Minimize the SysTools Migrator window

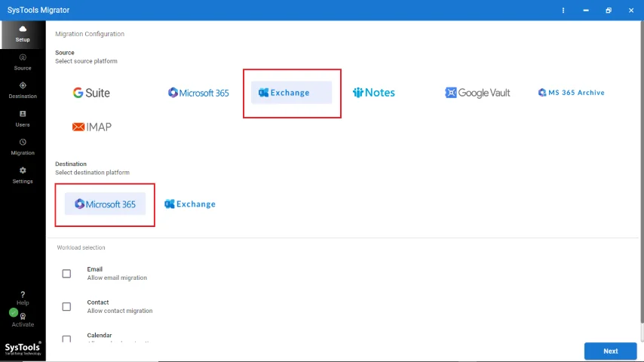tap(586, 11)
